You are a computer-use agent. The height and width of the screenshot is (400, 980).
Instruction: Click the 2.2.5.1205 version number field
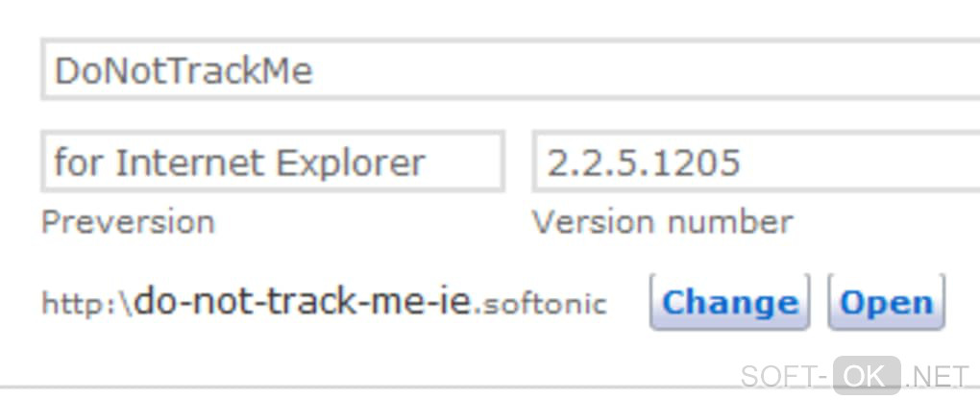(x=754, y=162)
